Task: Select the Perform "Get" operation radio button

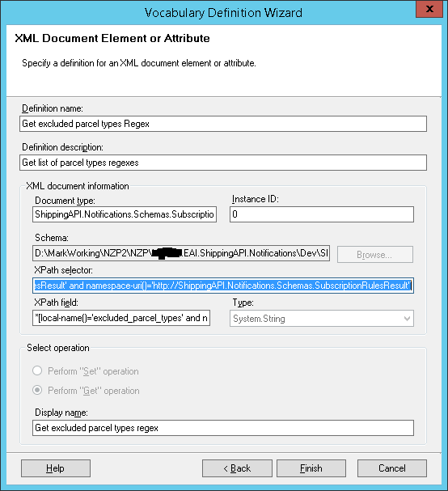Action: [x=37, y=390]
